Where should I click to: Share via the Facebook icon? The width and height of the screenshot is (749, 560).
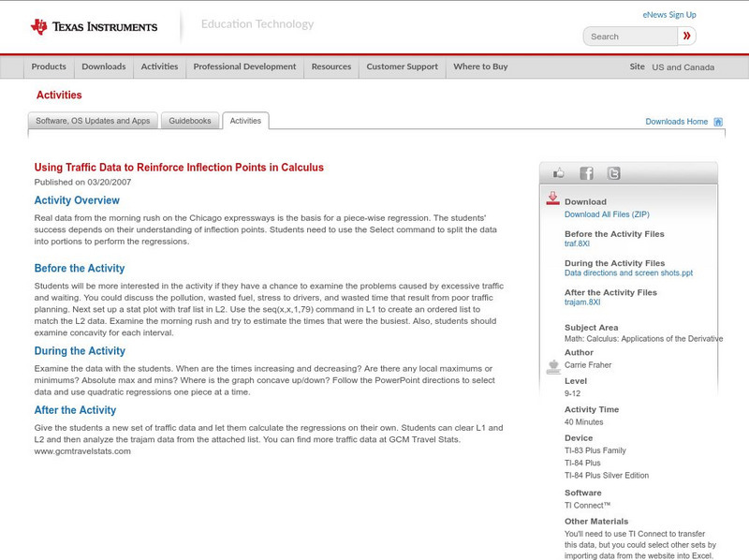point(586,173)
